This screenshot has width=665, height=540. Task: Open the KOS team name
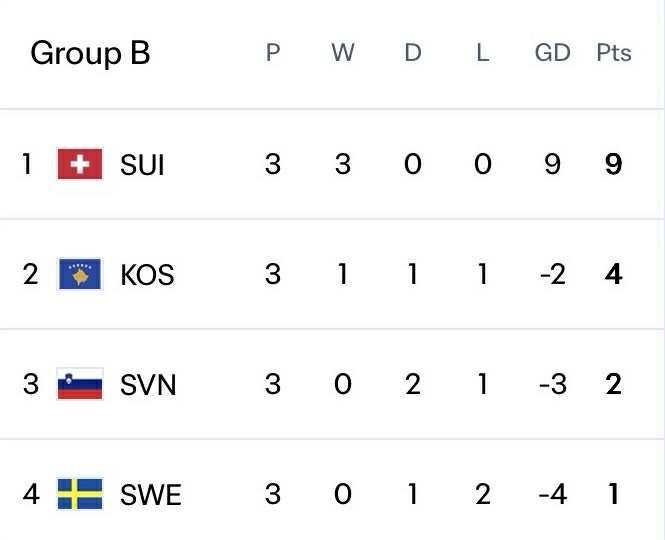pyautogui.click(x=147, y=275)
